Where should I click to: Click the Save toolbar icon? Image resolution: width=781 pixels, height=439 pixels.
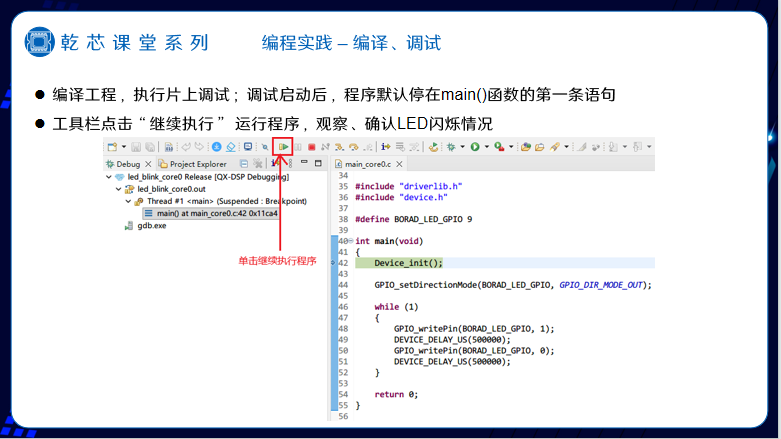136,147
